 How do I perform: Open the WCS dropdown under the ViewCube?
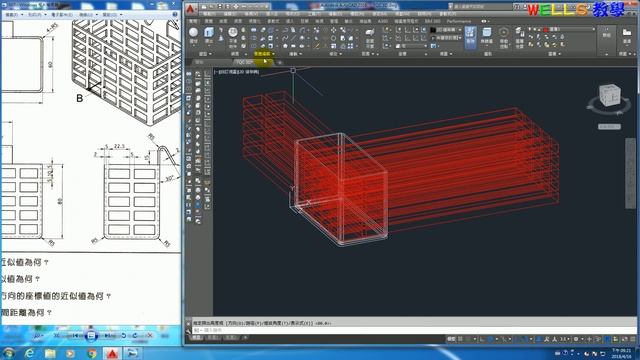click(609, 127)
